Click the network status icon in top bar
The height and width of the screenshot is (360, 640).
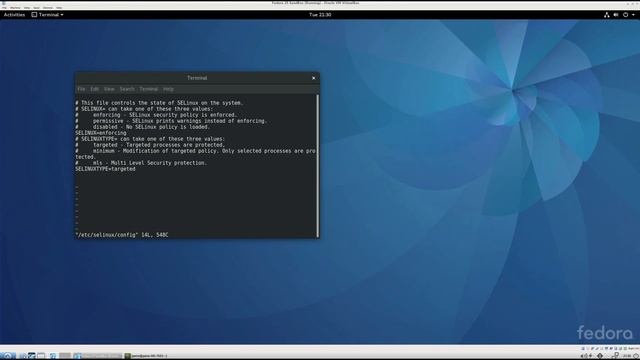[607, 15]
